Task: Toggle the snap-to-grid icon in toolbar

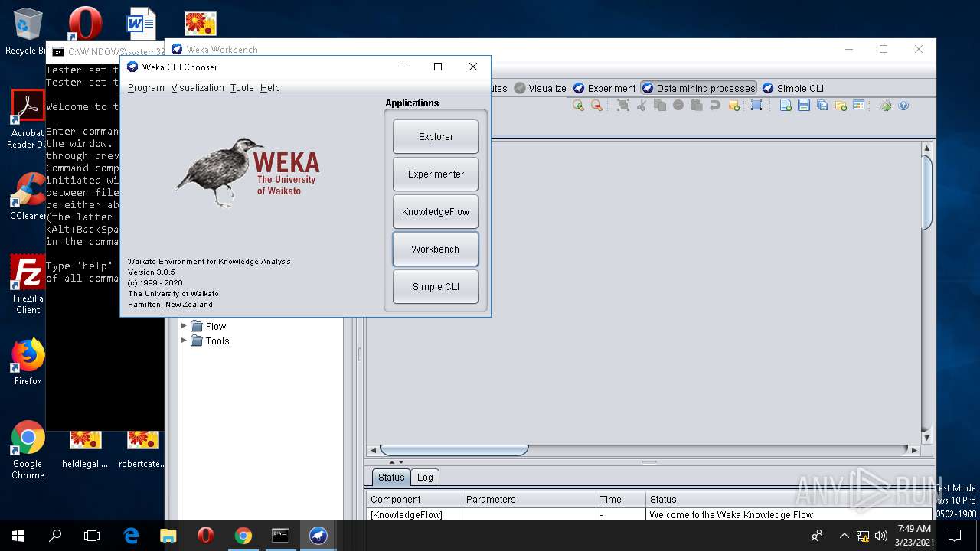Action: pos(756,106)
